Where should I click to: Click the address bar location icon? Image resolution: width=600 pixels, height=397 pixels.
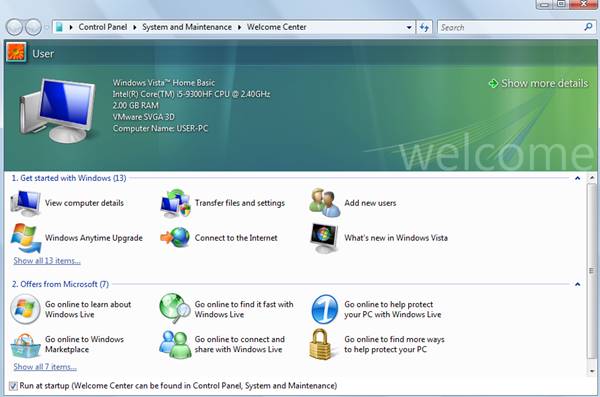[x=59, y=27]
